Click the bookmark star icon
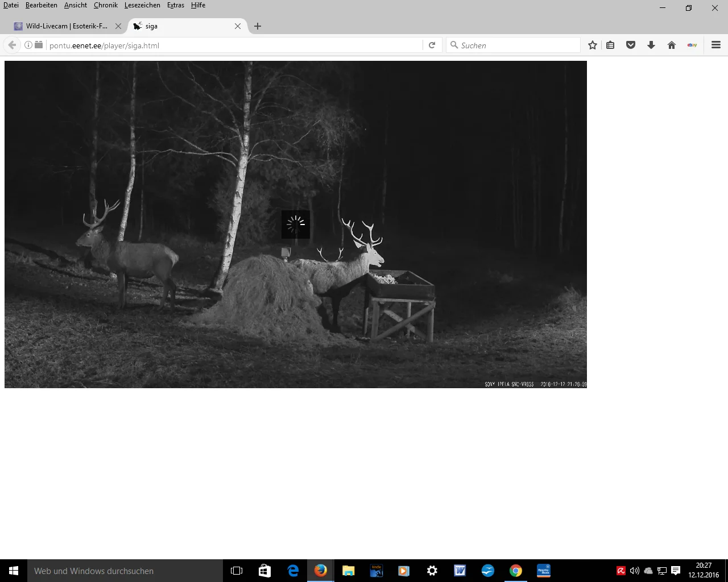Screen dimensions: 728x582 593,45
